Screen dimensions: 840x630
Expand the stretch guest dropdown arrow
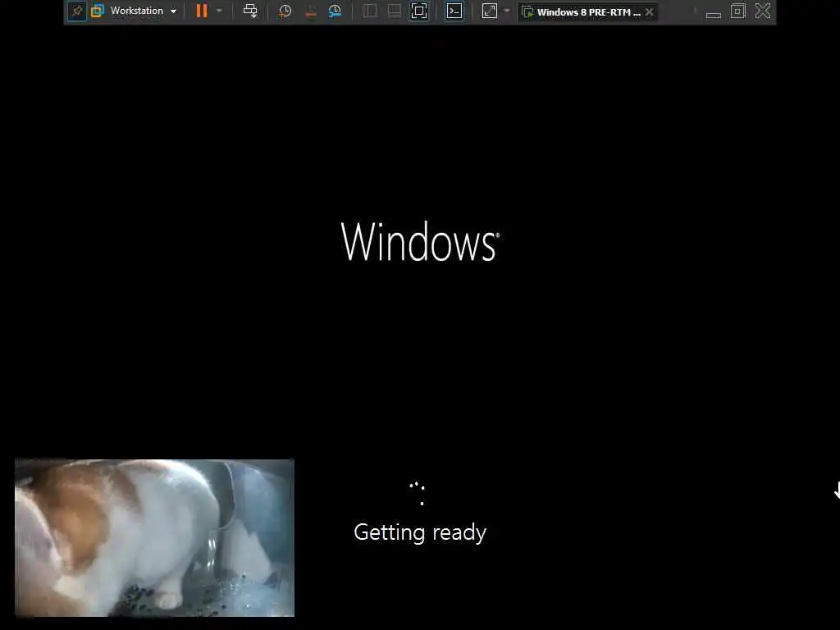tap(507, 11)
